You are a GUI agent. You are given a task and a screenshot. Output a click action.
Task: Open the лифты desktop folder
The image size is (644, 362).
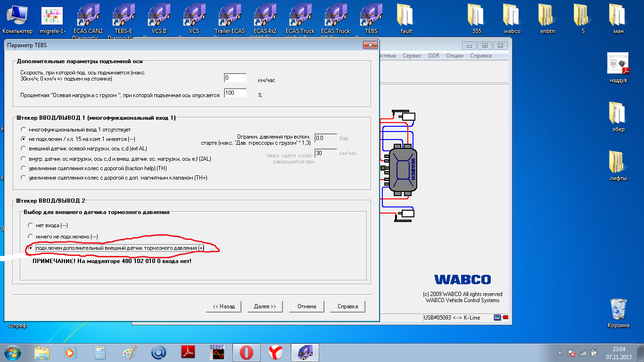(618, 166)
